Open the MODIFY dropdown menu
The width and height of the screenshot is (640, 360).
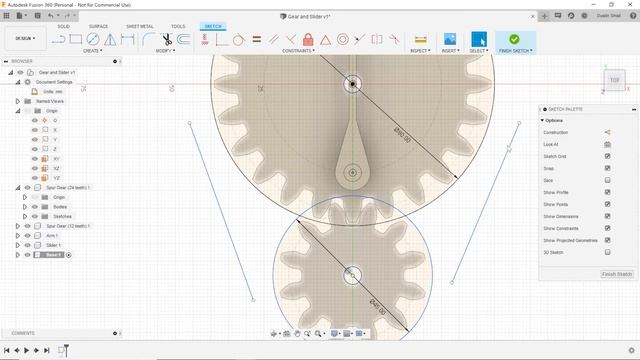click(165, 51)
